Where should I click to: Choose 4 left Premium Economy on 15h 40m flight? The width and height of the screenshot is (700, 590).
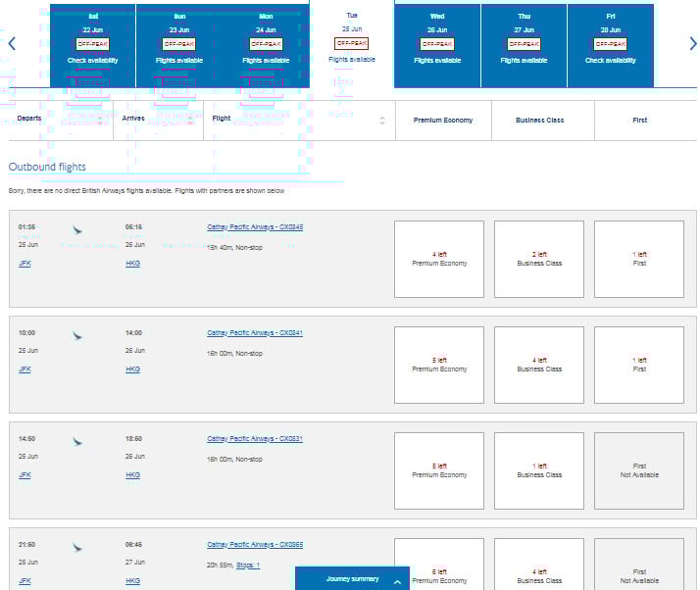tap(439, 259)
